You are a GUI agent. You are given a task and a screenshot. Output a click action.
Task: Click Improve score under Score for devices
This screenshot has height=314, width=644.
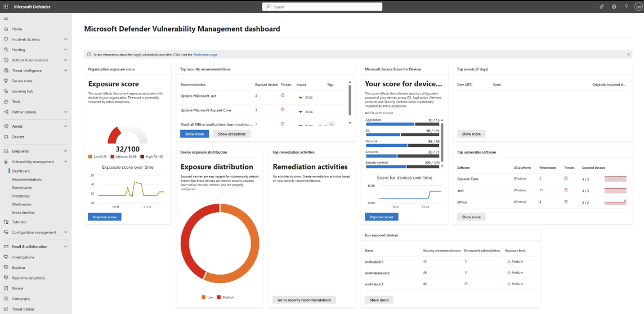coord(382,217)
